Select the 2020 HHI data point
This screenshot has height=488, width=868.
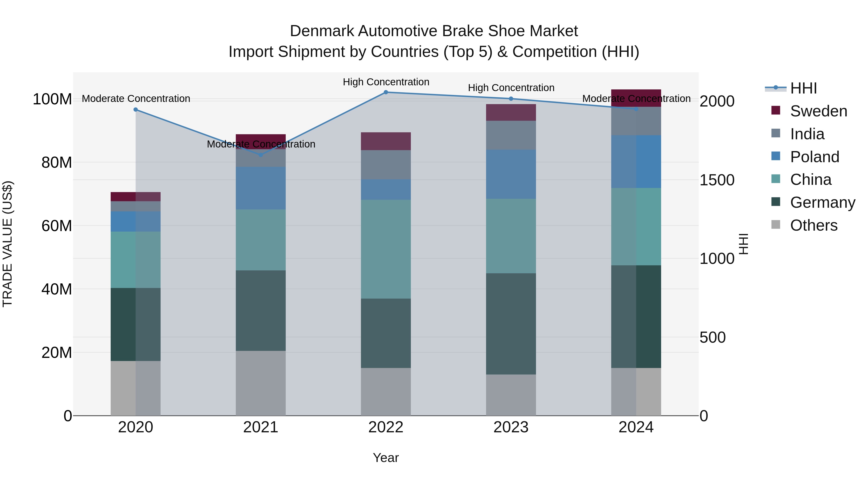[x=136, y=109]
